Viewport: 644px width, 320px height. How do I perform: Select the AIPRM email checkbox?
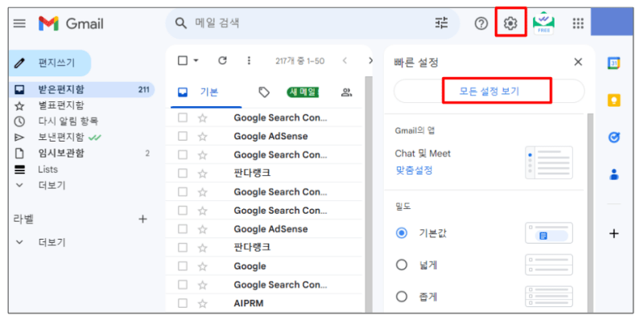tap(183, 304)
